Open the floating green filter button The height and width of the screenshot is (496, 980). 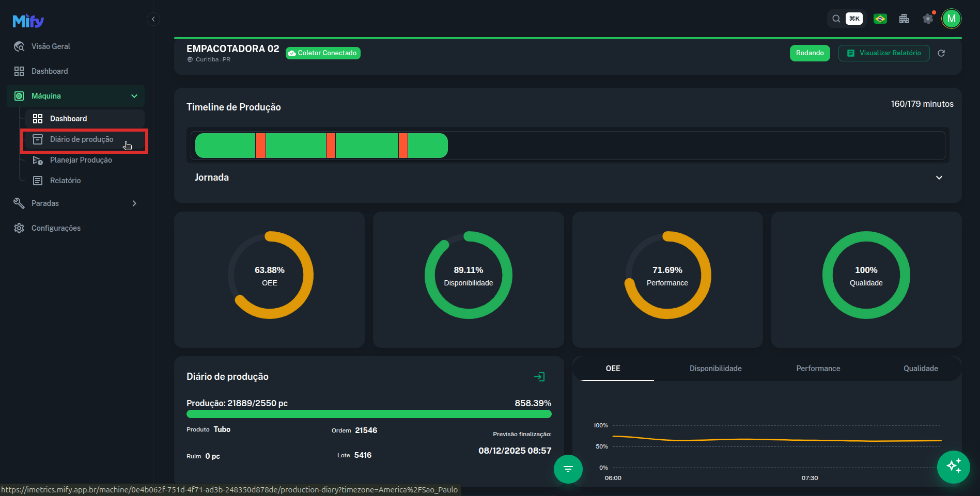coord(568,469)
